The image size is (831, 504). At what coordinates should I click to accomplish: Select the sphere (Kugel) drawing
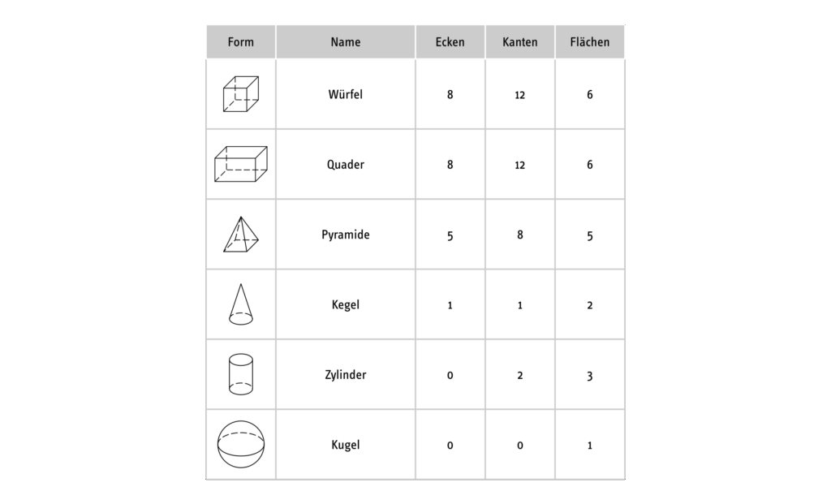click(x=241, y=444)
